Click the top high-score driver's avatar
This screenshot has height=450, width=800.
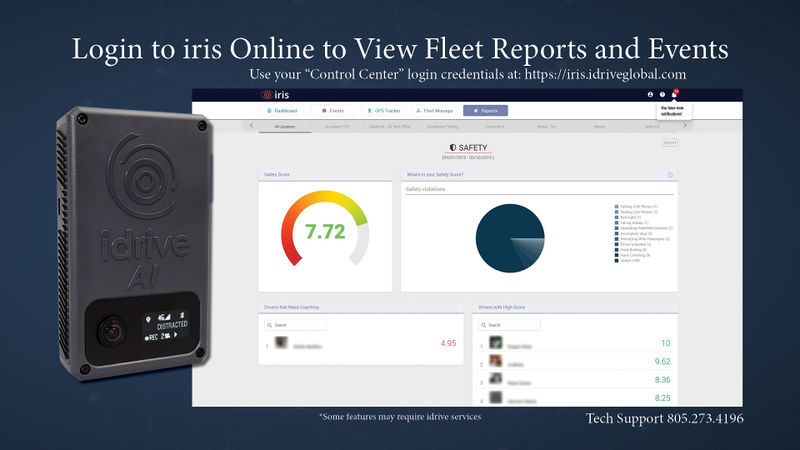495,343
